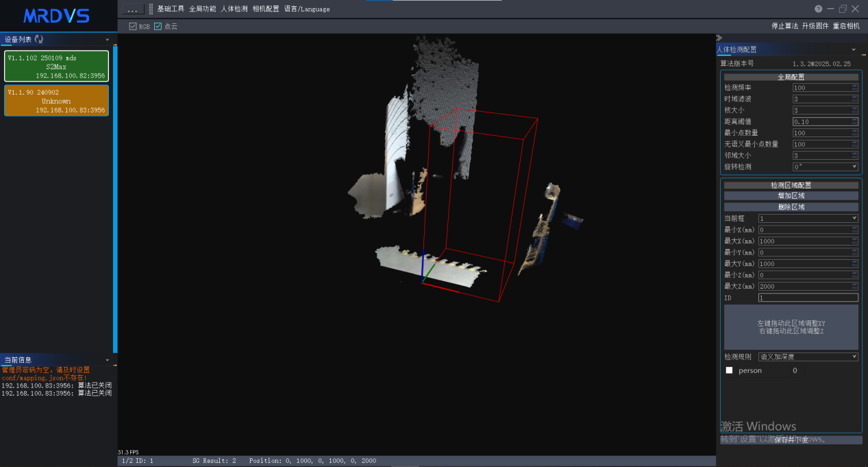Screen dimensions: 868x467
Task: Check the person detection checkbox
Action: click(729, 370)
